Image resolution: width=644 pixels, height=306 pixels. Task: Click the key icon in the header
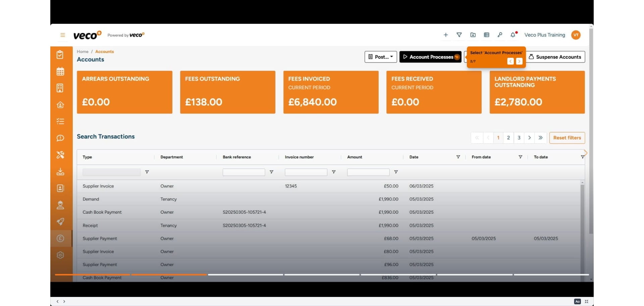pyautogui.click(x=500, y=35)
